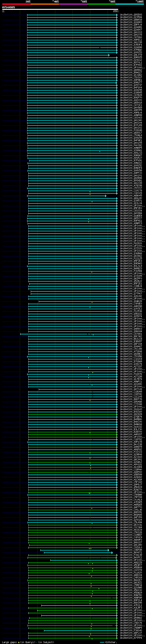This screenshot has width=146, height=644.
Task: Open the UniRef100_Q8W4S8 hit
Action: point(131,20)
